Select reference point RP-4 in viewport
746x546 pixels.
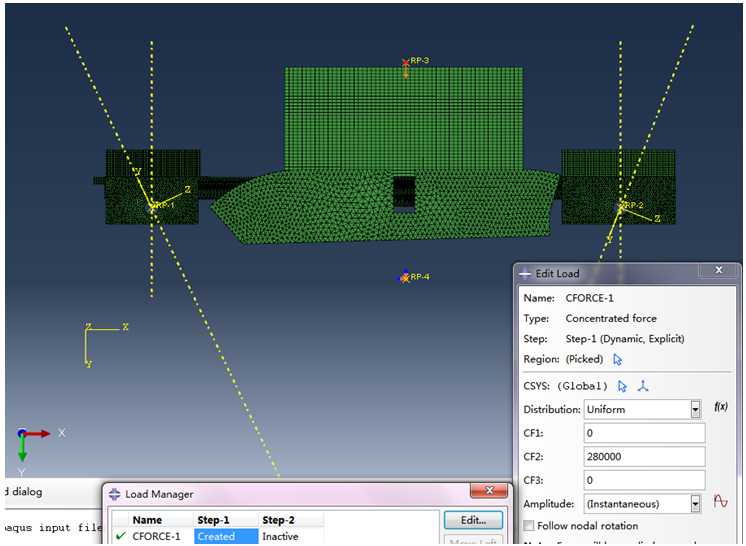pos(405,277)
